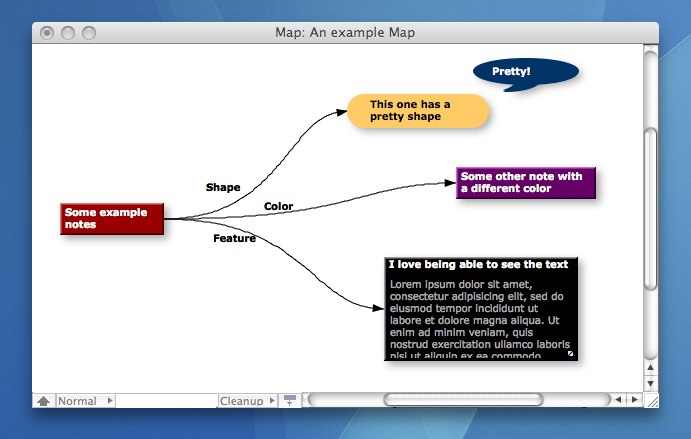Click the filter icon next to Cleanup
This screenshot has height=439, width=691.
click(290, 401)
